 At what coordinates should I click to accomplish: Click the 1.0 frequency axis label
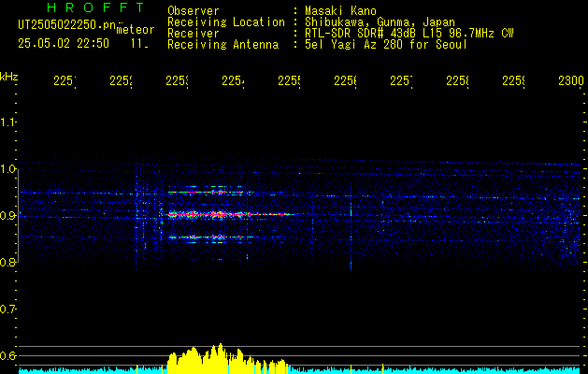7,169
